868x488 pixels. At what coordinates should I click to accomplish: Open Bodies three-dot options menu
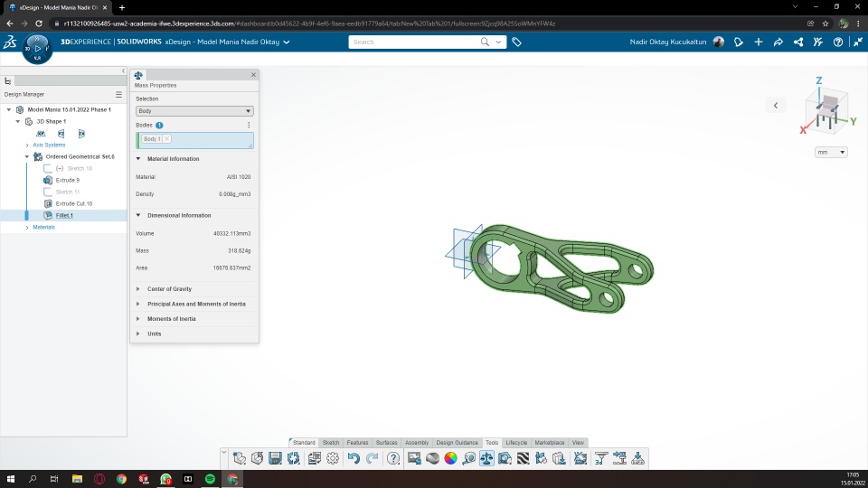coord(249,125)
